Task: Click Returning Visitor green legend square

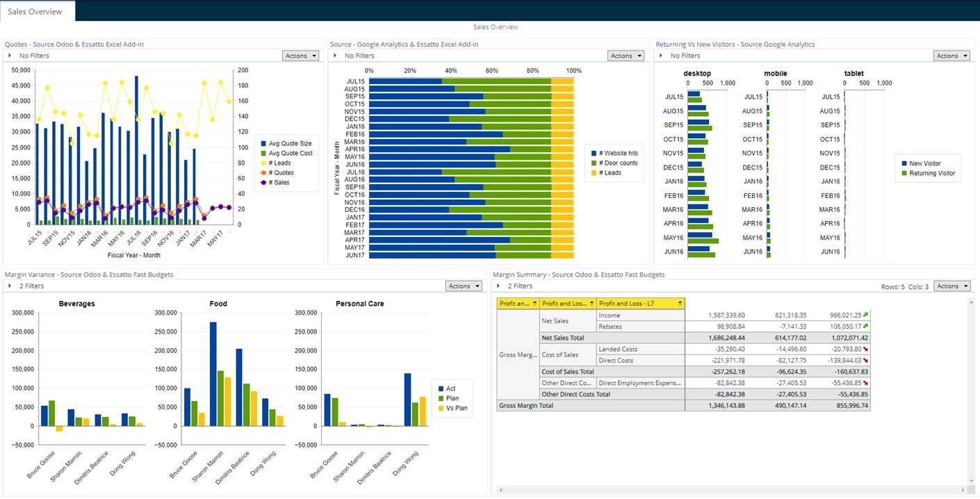Action: 904,173
